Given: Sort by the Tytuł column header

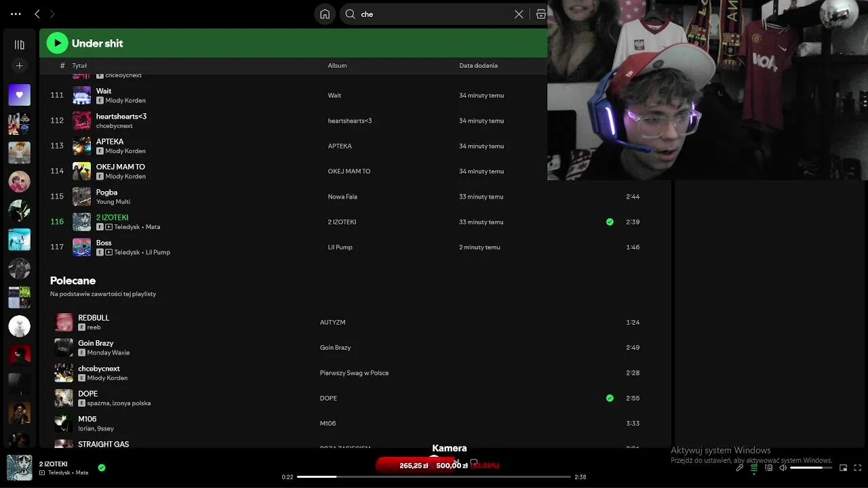Looking at the screenshot, I should tap(79, 66).
